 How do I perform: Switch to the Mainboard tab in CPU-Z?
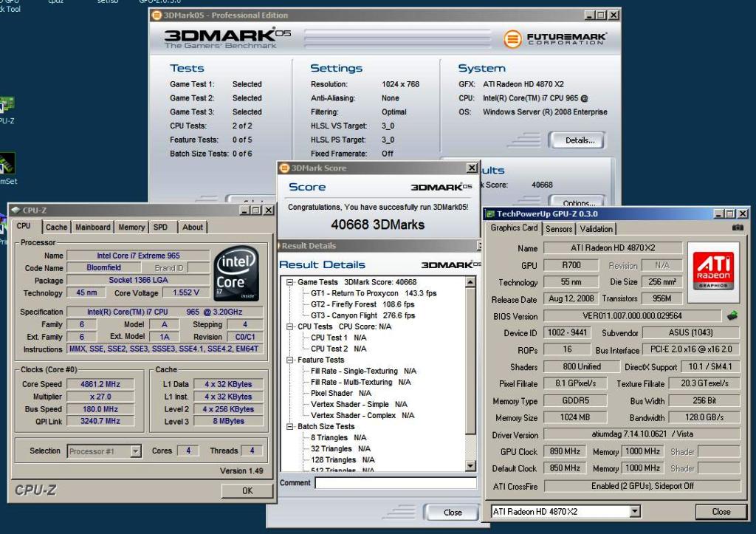pos(92,227)
